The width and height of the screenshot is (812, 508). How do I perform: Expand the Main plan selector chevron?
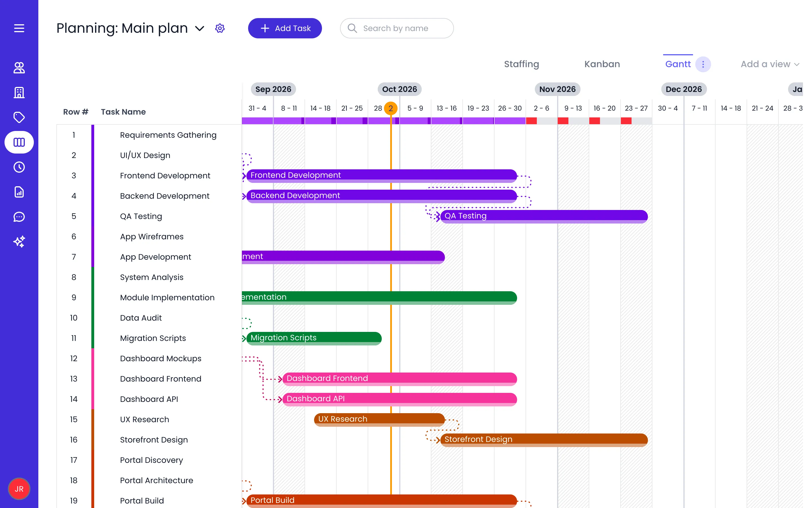200,29
